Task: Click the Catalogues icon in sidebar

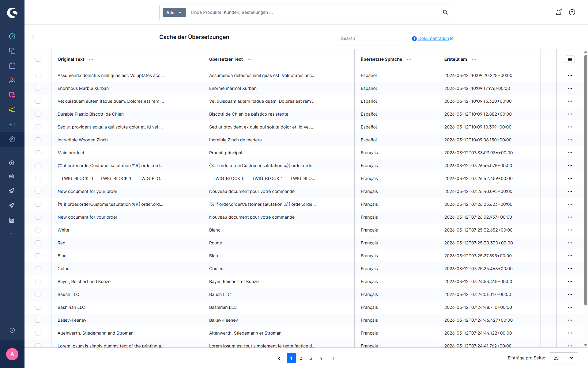Action: click(x=12, y=51)
